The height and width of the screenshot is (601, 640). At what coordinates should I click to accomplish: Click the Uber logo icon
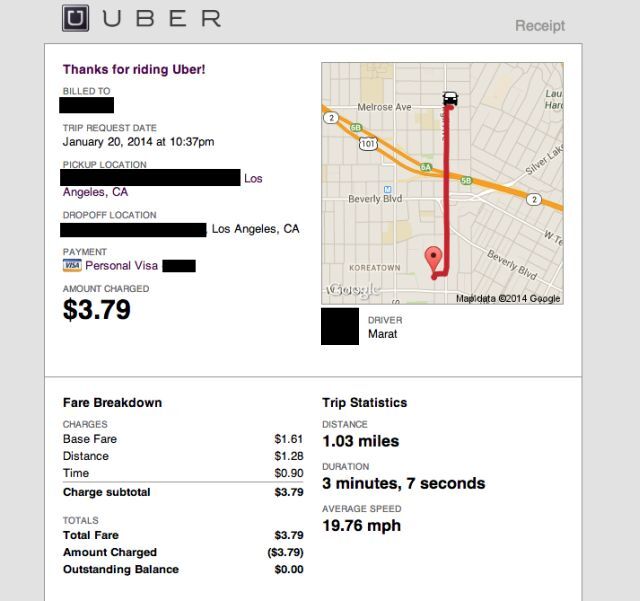point(76,18)
